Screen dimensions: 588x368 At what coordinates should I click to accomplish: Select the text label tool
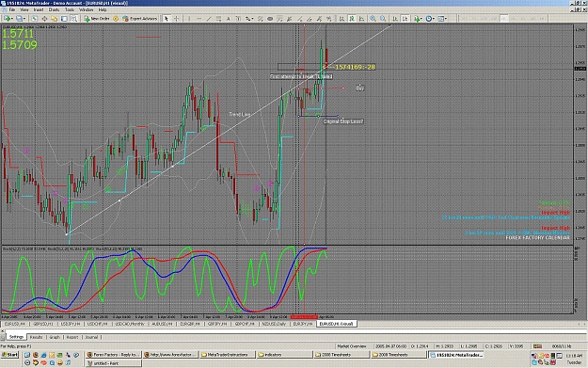[238, 19]
